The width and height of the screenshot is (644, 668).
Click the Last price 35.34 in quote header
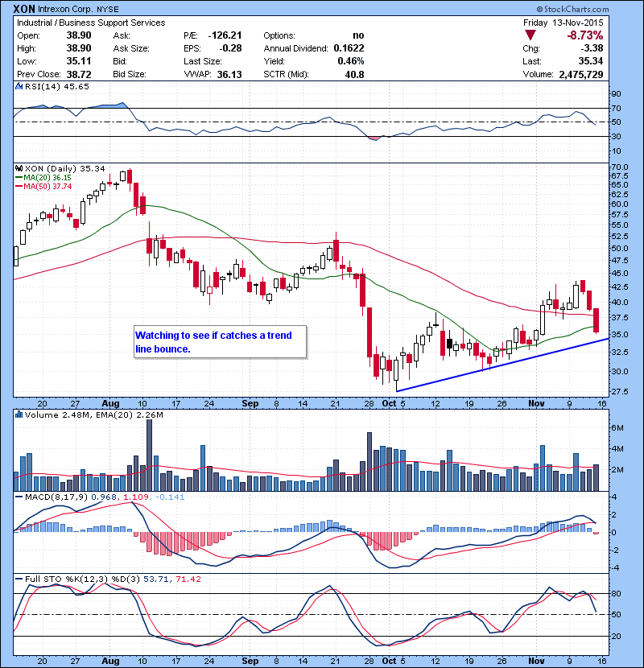pos(591,61)
